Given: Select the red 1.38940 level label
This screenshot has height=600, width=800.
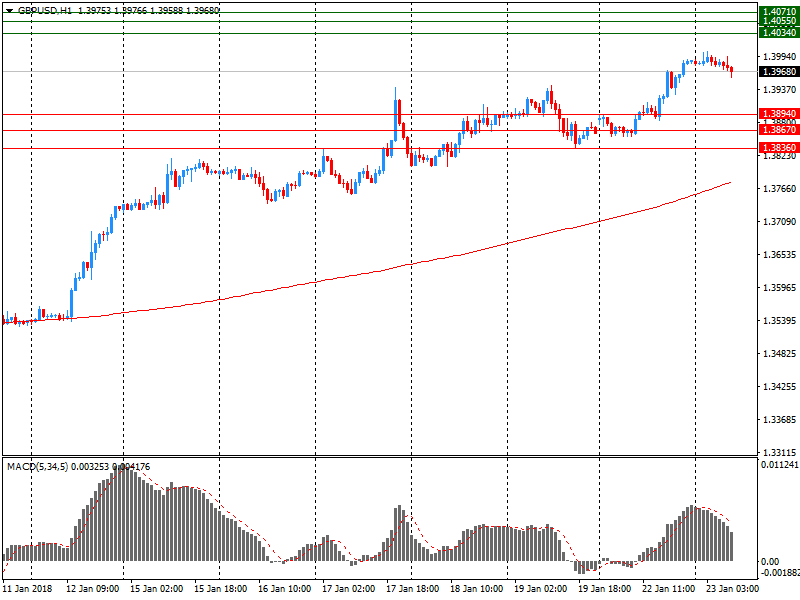Looking at the screenshot, I should pos(779,114).
